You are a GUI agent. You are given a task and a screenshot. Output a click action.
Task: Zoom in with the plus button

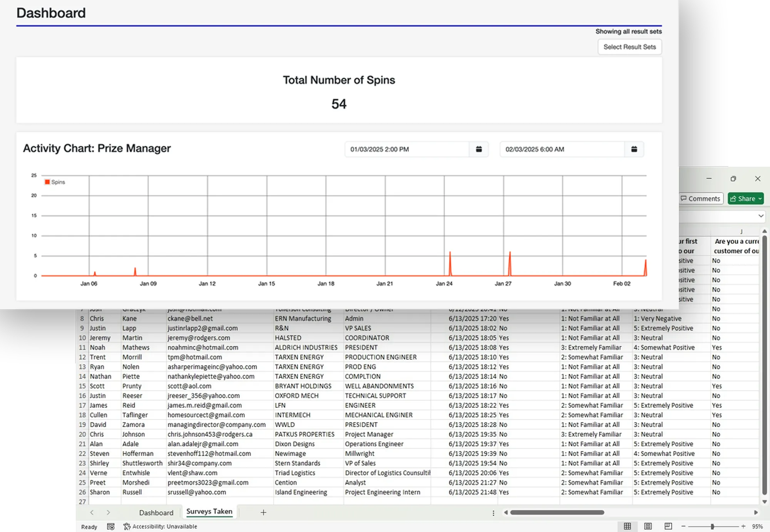pyautogui.click(x=743, y=526)
